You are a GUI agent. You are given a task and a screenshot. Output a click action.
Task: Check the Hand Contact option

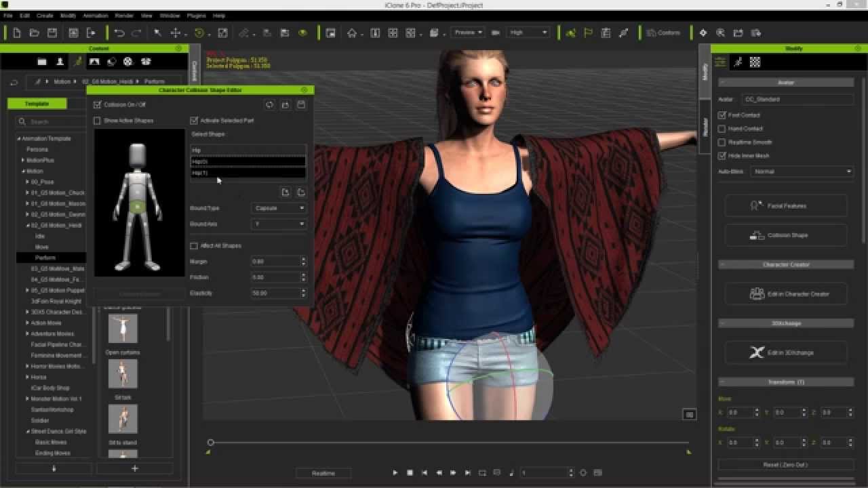pyautogui.click(x=722, y=129)
